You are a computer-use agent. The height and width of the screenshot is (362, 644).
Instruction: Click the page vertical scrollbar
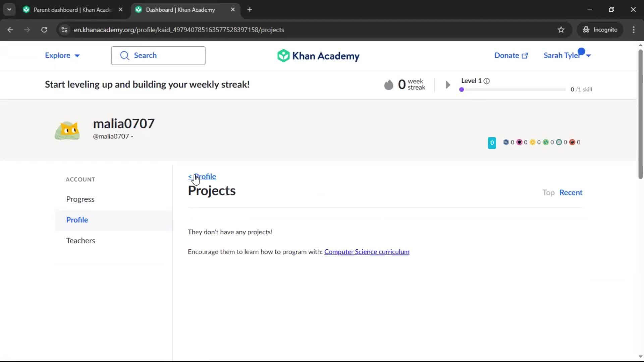(x=640, y=114)
